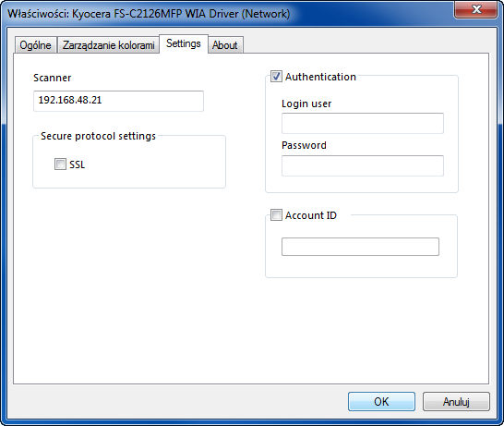Click into the Password field
504x426 pixels.
coord(363,165)
